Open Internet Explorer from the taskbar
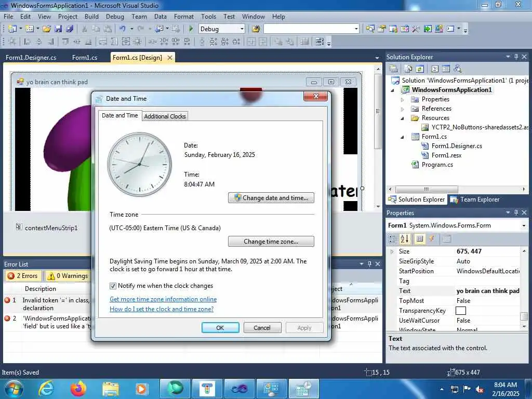Image resolution: width=532 pixels, height=399 pixels. (46, 389)
